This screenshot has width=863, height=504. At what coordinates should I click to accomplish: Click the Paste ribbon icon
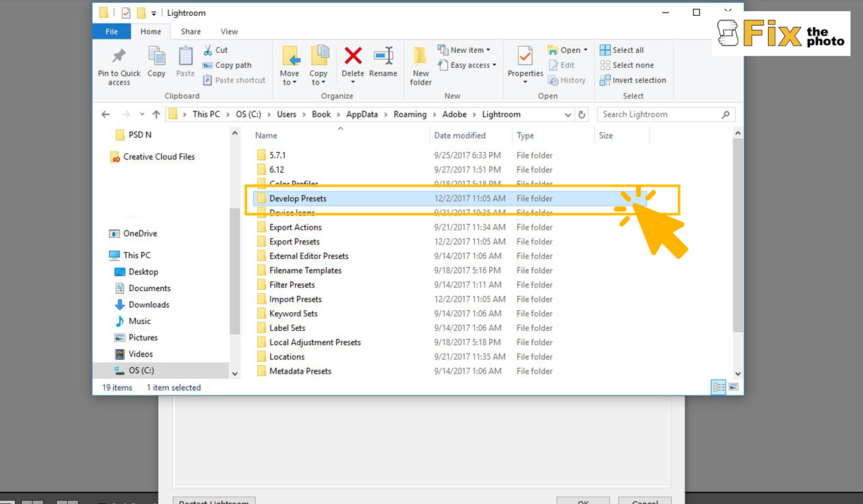(x=185, y=56)
